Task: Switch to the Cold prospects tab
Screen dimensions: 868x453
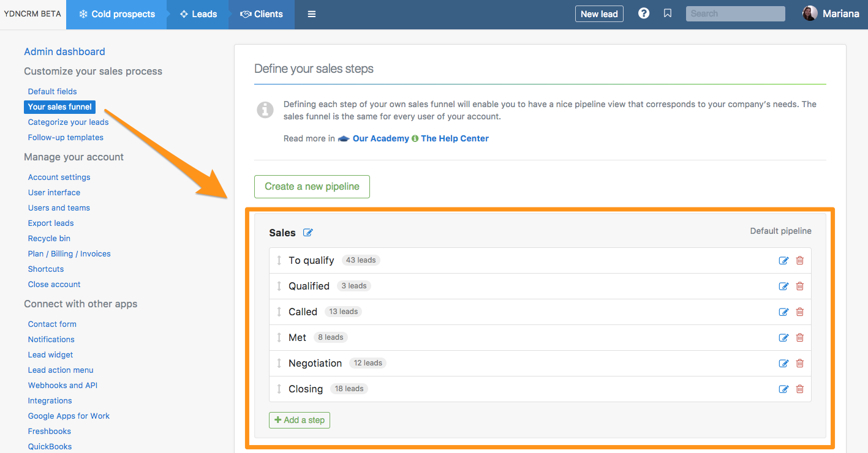Action: tap(116, 14)
